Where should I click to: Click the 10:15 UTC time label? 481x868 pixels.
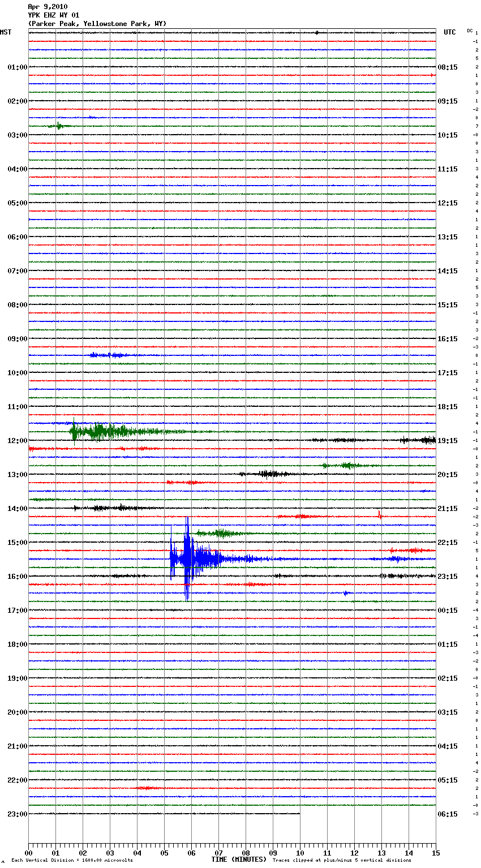point(448,135)
